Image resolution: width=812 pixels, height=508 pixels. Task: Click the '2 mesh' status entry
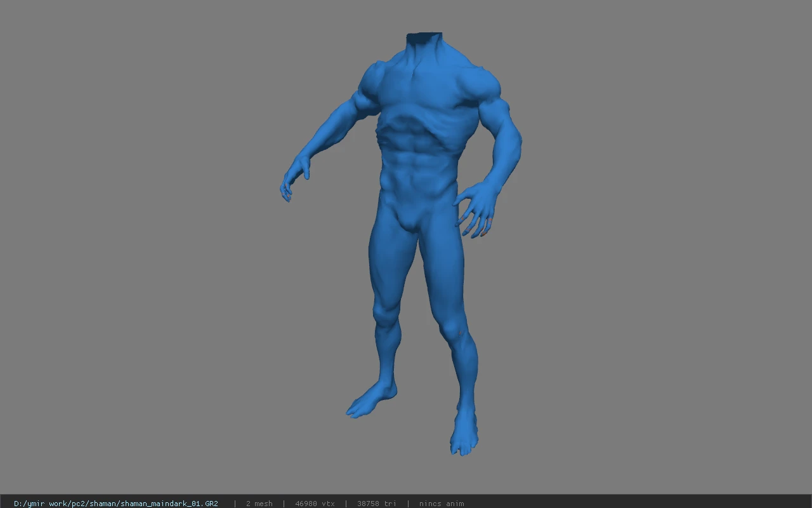pyautogui.click(x=259, y=504)
